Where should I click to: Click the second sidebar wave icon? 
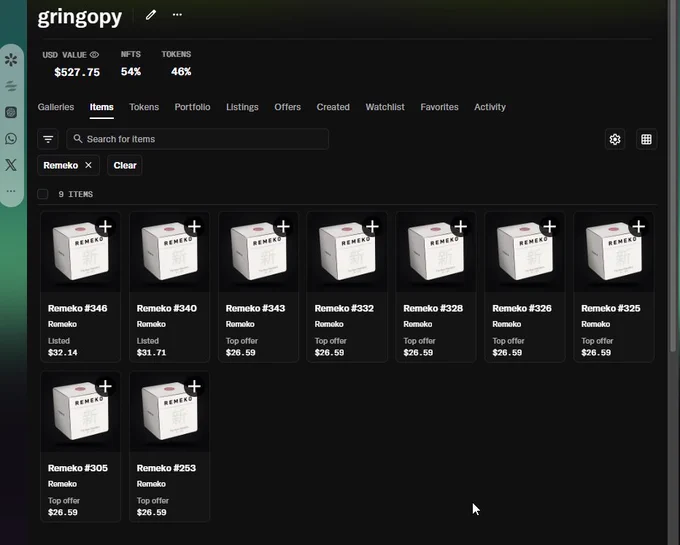pyautogui.click(x=11, y=86)
